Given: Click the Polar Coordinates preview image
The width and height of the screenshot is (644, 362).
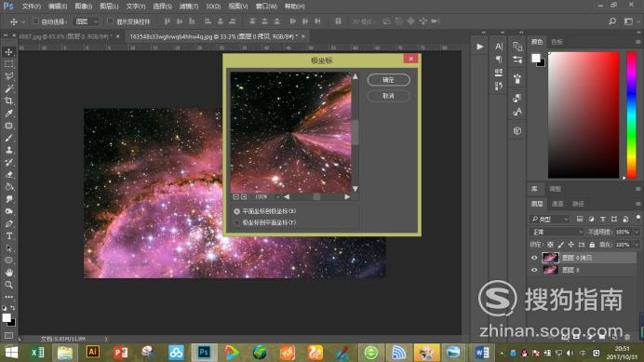Looking at the screenshot, I should click(x=290, y=132).
